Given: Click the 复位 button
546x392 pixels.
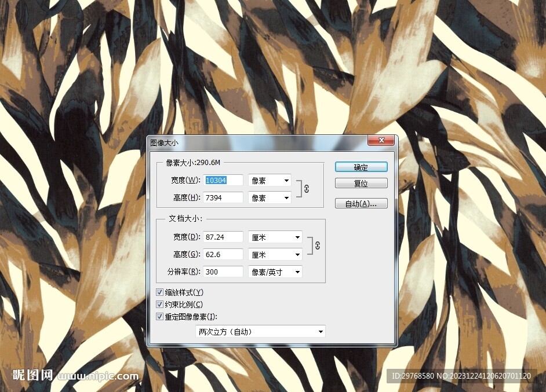Looking at the screenshot, I should pos(361,183).
